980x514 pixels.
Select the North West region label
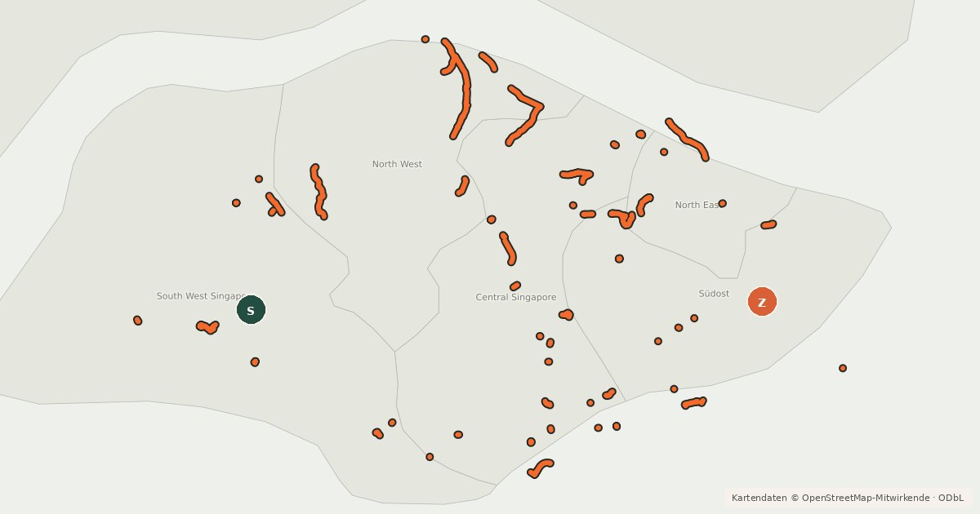coord(397,164)
